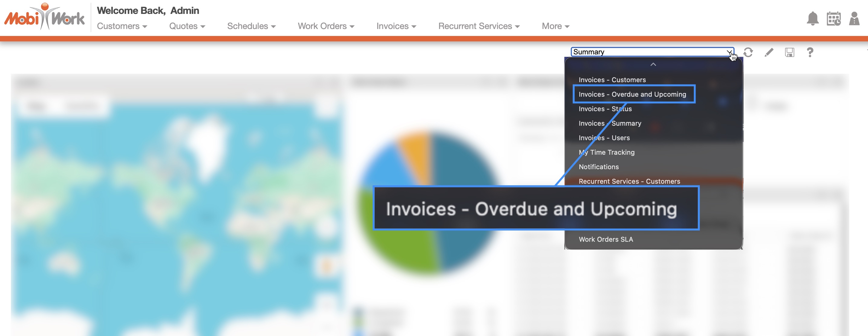The height and width of the screenshot is (336, 868).
Task: Click the user profile icon
Action: pyautogui.click(x=854, y=19)
